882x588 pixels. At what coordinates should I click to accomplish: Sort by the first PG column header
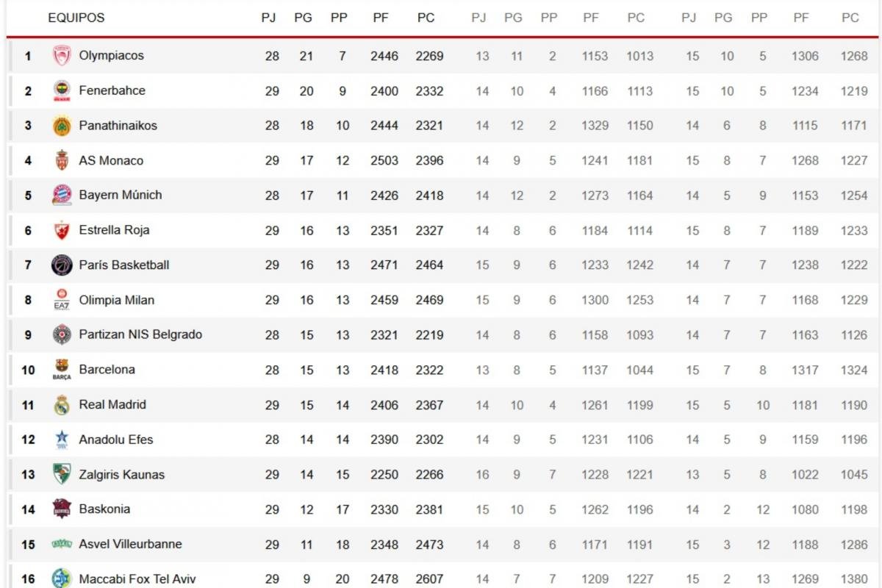(x=303, y=18)
